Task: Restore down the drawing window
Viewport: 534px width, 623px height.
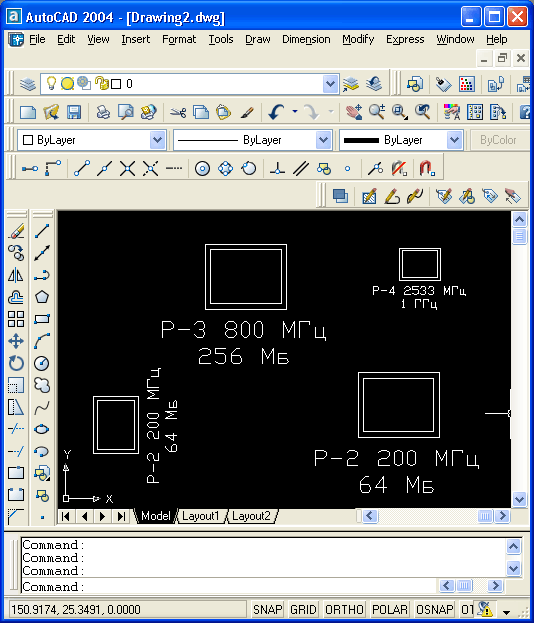Action: (502, 58)
